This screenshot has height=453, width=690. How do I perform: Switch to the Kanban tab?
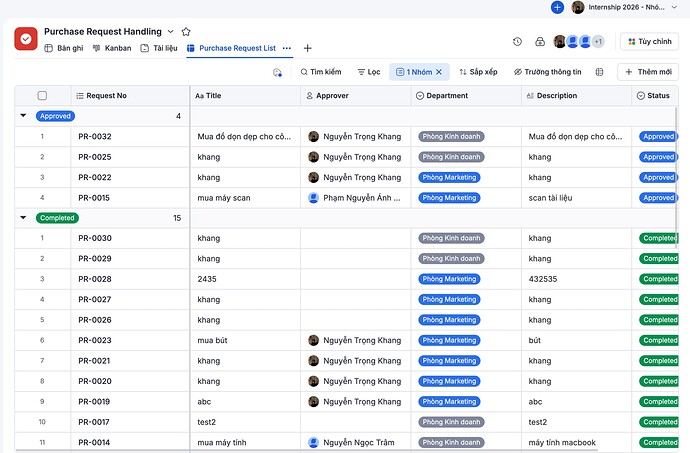point(112,48)
